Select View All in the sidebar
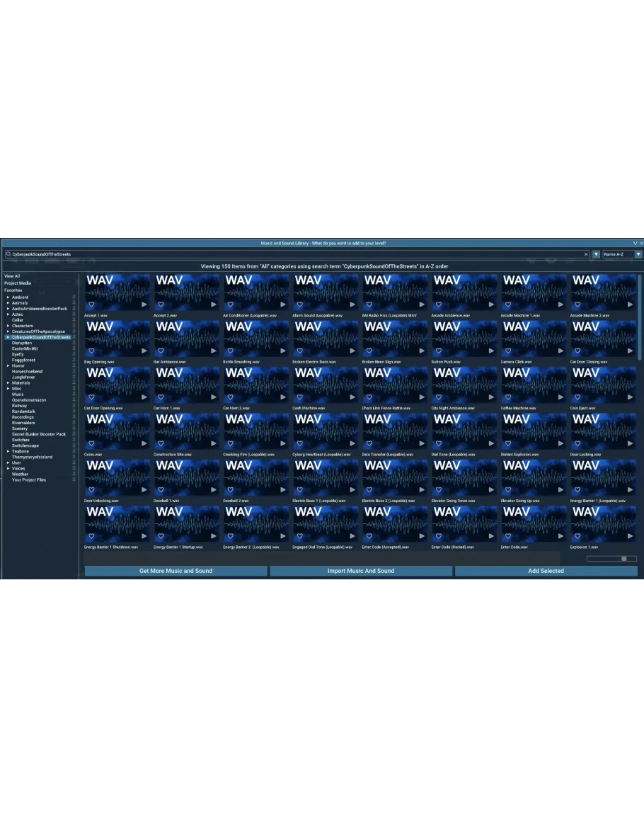Image resolution: width=644 pixels, height=818 pixels. tap(12, 276)
